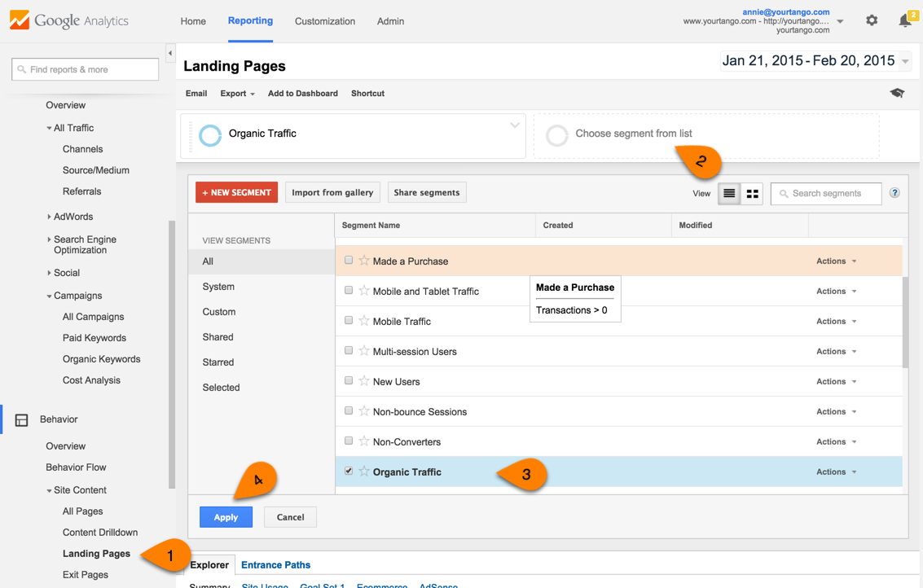The image size is (923, 588).
Task: Switch to list view of segments
Action: 729,194
